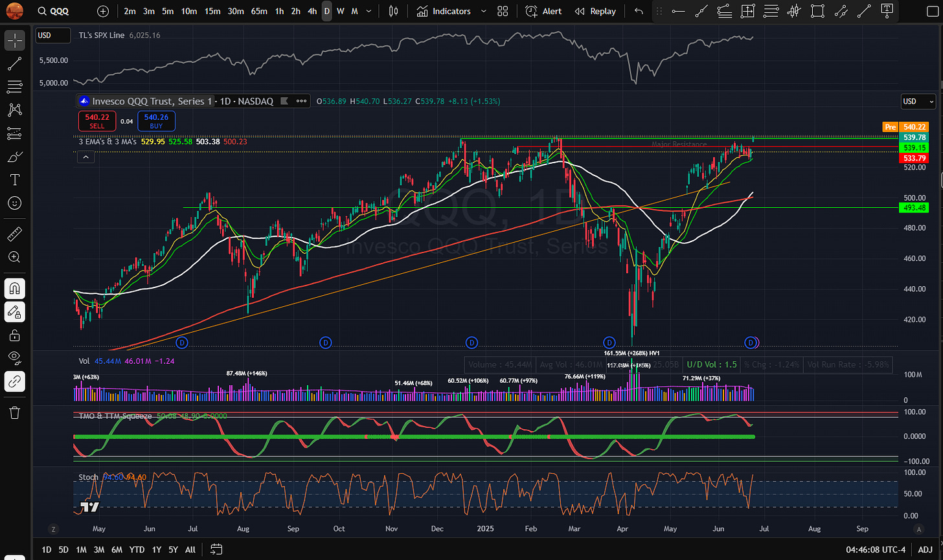Select the crosshair cursor tool
Screen dimensions: 943x560
(x=14, y=41)
